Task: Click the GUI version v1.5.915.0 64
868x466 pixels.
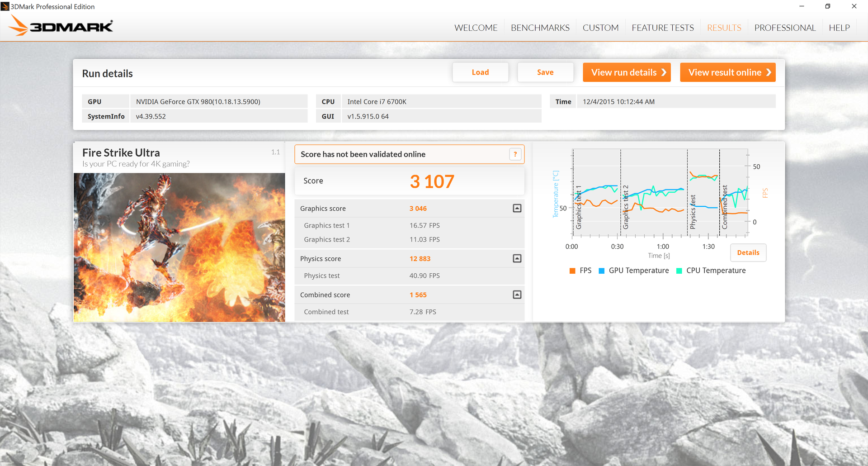Action: pyautogui.click(x=368, y=116)
